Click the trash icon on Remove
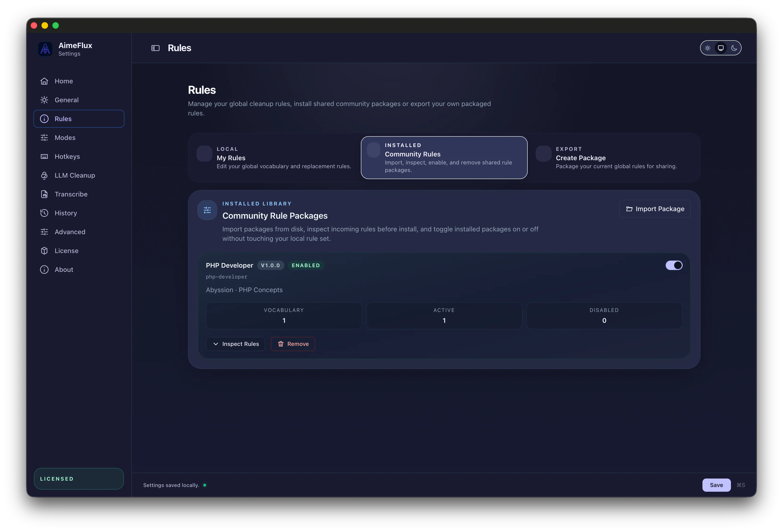 coord(281,344)
